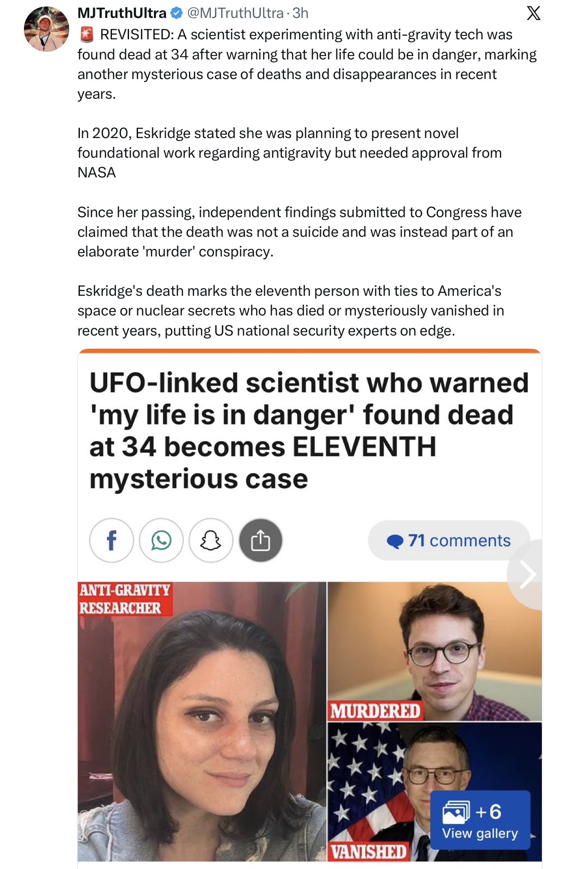The image size is (588, 869).
Task: Open the VANISHED man photo
Action: tap(435, 792)
